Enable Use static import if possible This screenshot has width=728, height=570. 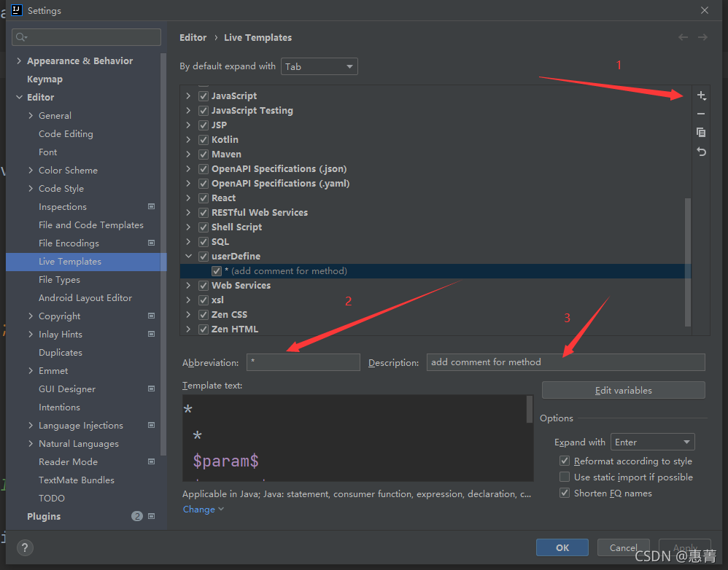tap(565, 477)
